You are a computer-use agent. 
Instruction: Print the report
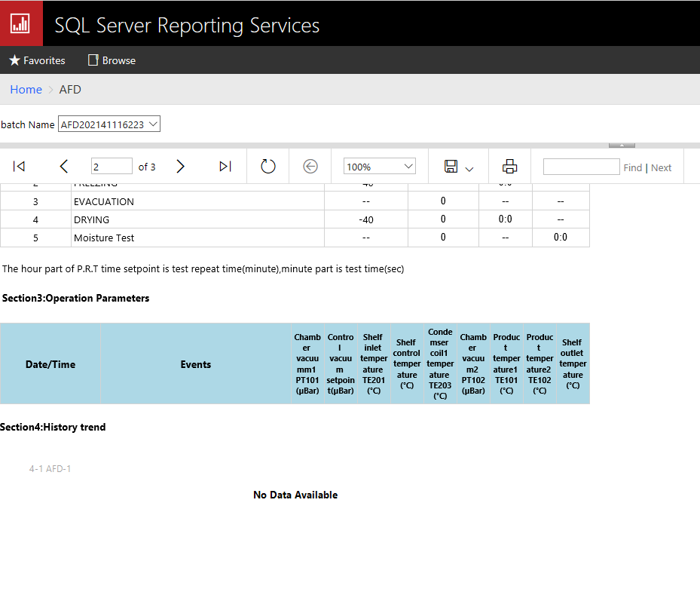[x=509, y=166]
